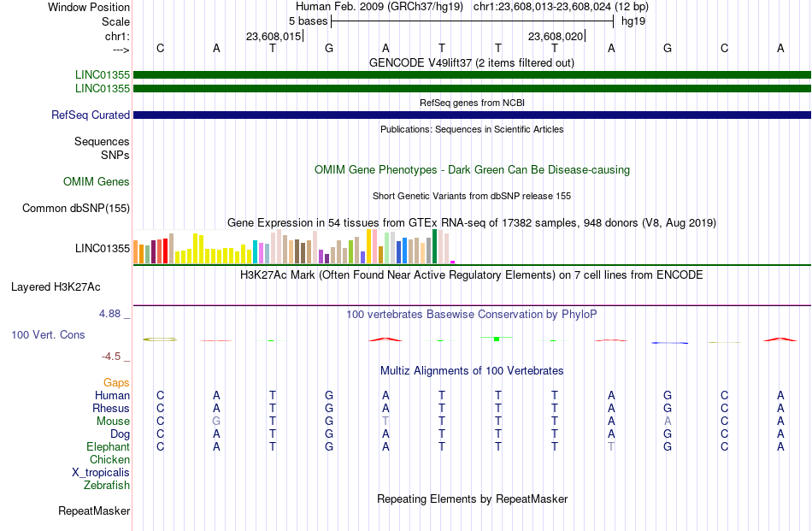The height and width of the screenshot is (531, 812).
Task: Click the Mouse species row label
Action: (113, 422)
